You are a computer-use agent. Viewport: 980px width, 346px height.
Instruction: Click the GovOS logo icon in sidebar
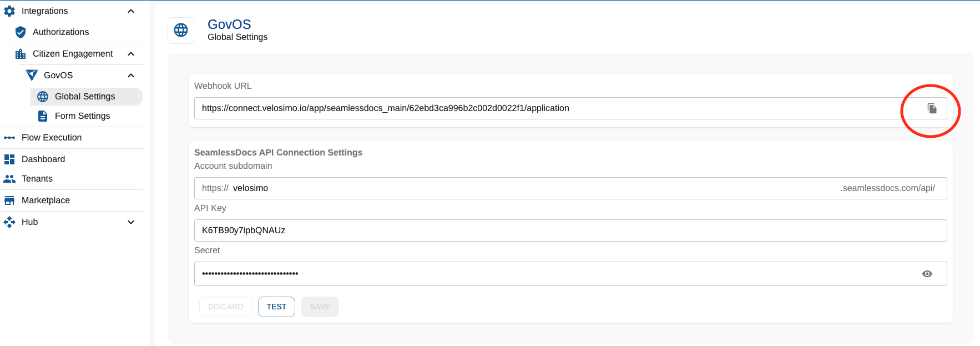[32, 75]
